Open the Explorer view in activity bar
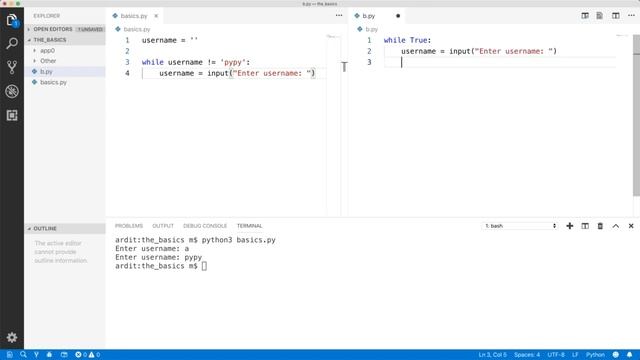 pos(12,20)
